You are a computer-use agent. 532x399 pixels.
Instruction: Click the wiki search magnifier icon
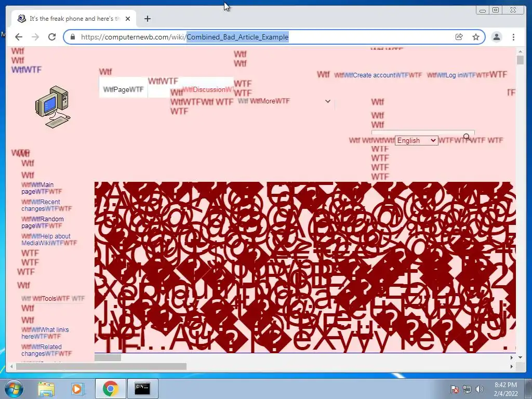click(x=467, y=137)
